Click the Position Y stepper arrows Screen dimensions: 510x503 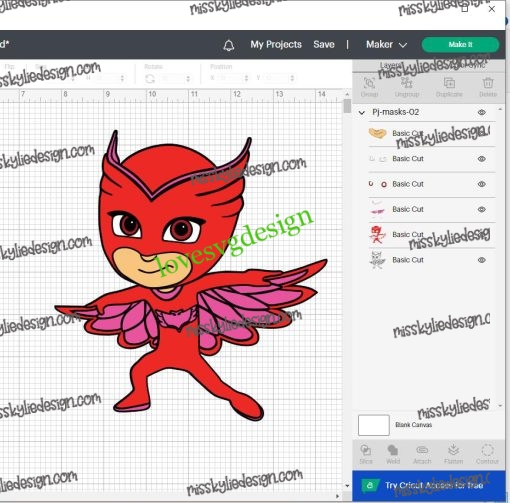point(292,78)
